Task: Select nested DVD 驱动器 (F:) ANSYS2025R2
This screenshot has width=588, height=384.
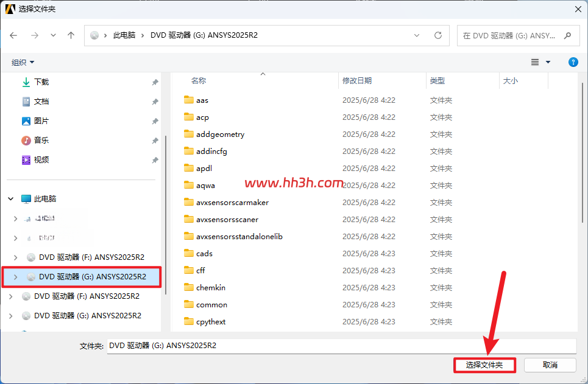Action: [x=91, y=257]
